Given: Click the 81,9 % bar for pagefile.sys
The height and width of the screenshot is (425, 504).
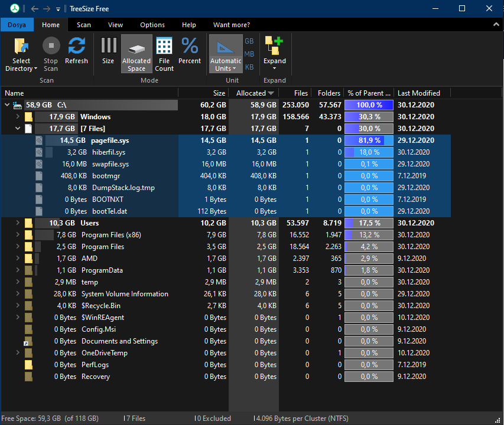Looking at the screenshot, I should pyautogui.click(x=369, y=140).
